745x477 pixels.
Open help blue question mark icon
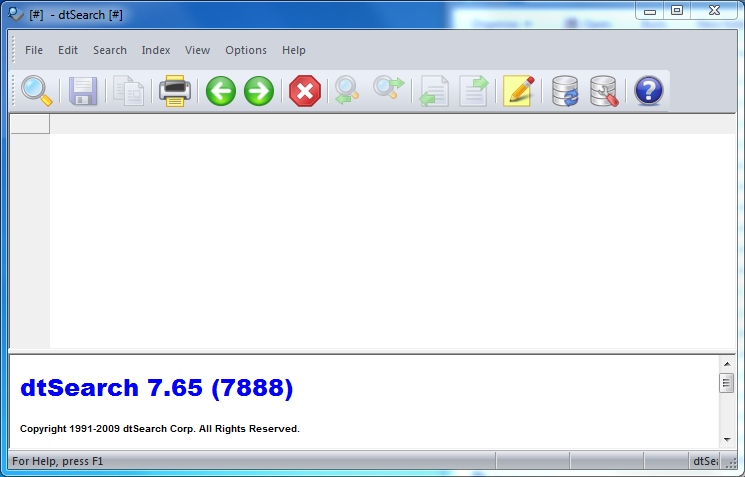click(x=649, y=91)
